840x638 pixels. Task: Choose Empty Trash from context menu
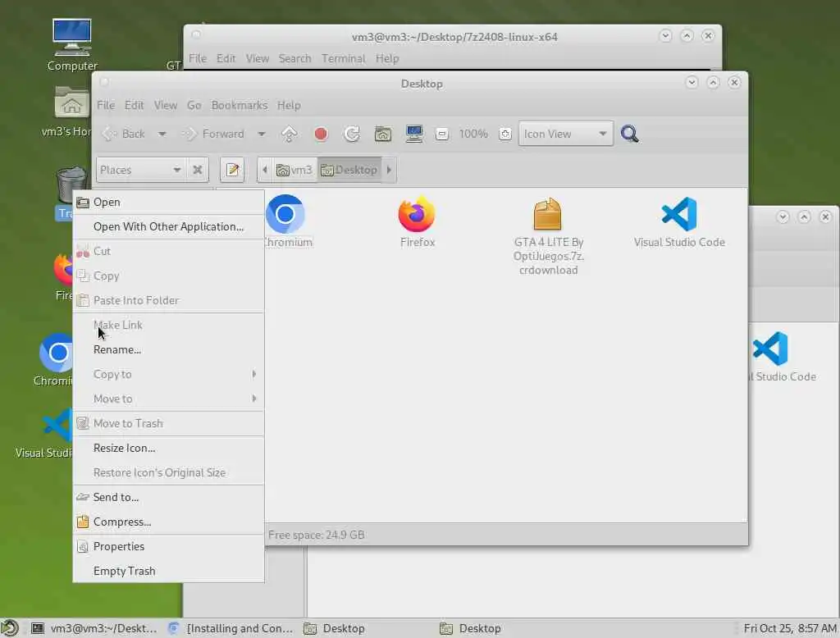[x=169, y=572]
